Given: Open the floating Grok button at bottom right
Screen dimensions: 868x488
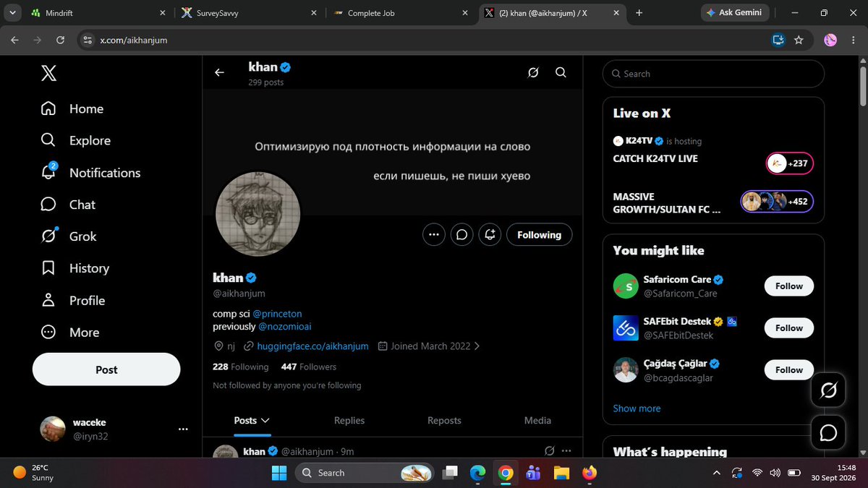Looking at the screenshot, I should point(828,390).
